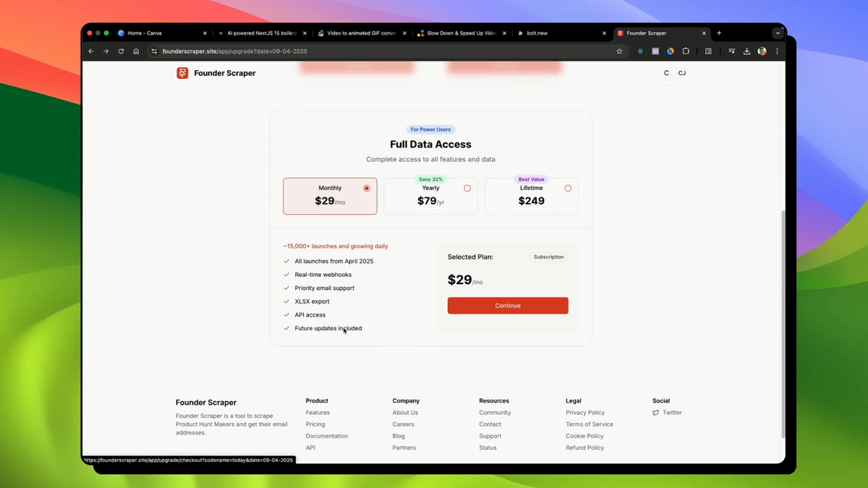Select the Monthly plan radio button

pos(367,187)
